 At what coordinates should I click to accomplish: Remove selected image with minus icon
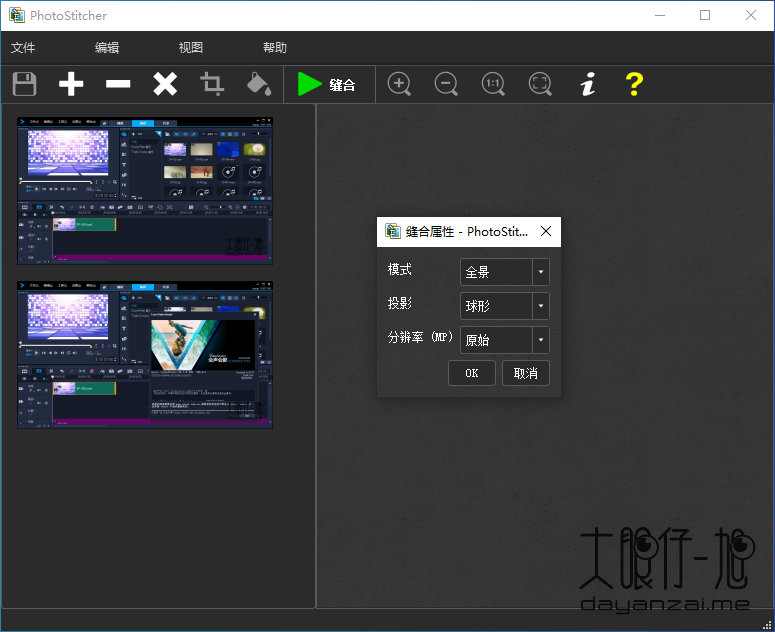coord(118,84)
